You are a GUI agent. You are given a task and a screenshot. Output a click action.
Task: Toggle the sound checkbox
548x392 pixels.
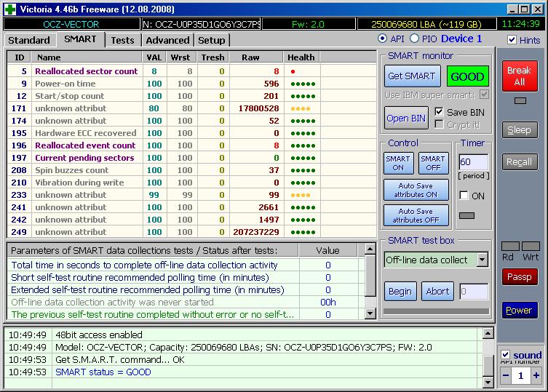click(x=505, y=355)
